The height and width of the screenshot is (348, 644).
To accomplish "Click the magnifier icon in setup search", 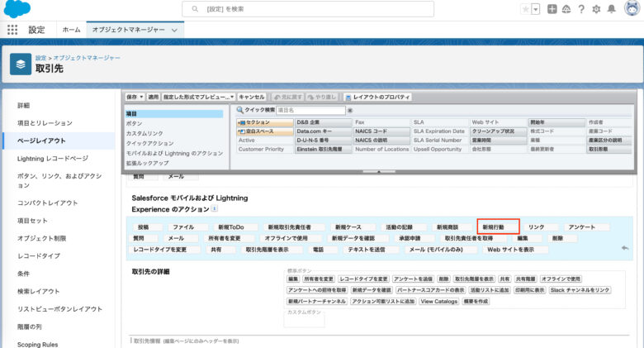I will coord(195,9).
